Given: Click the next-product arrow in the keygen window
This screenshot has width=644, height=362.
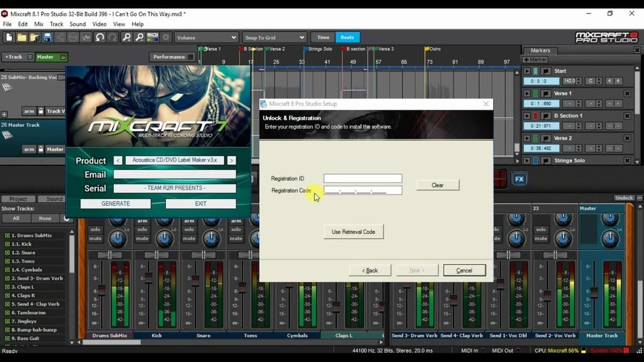Looking at the screenshot, I should 232,160.
